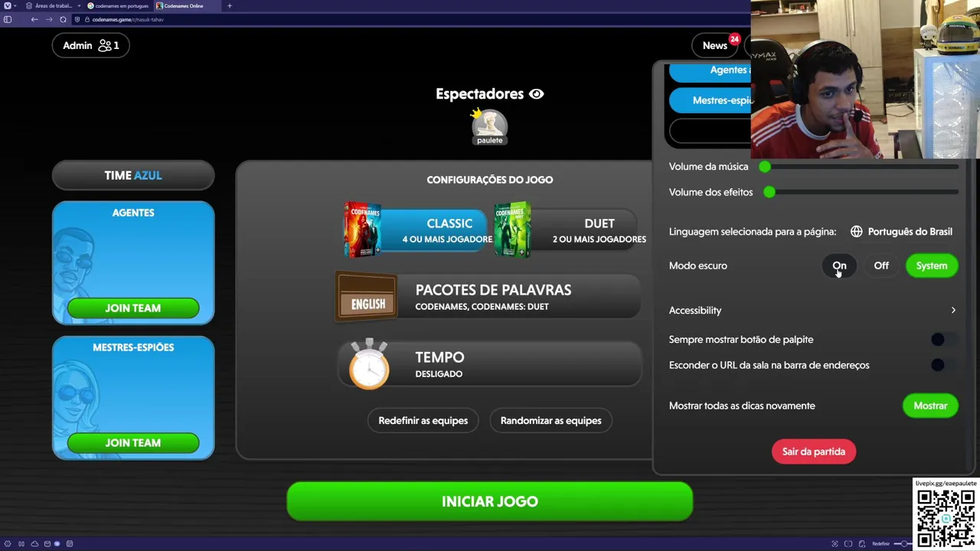The width and height of the screenshot is (980, 551).
Task: Click the Classic Codenames box image
Action: [362, 229]
